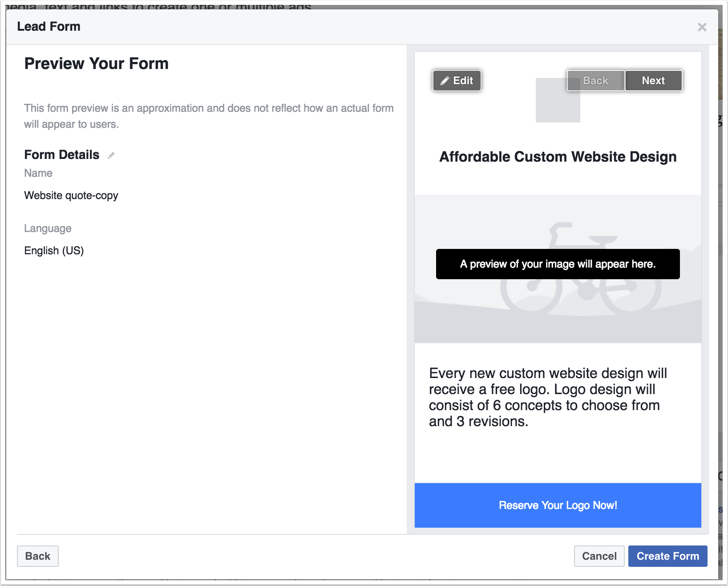Screen dimensions: 728x586
Task: Click the pencil Edit icon in preview
Action: pyautogui.click(x=445, y=81)
